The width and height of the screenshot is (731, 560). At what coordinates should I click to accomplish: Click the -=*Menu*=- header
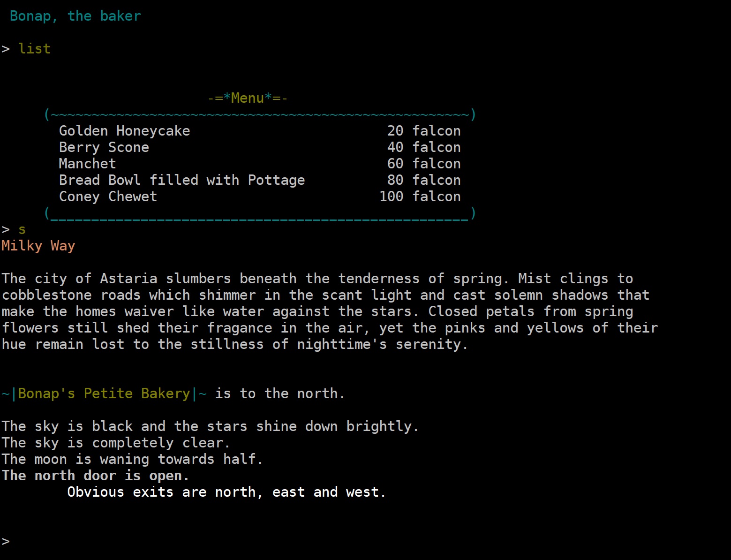click(248, 98)
